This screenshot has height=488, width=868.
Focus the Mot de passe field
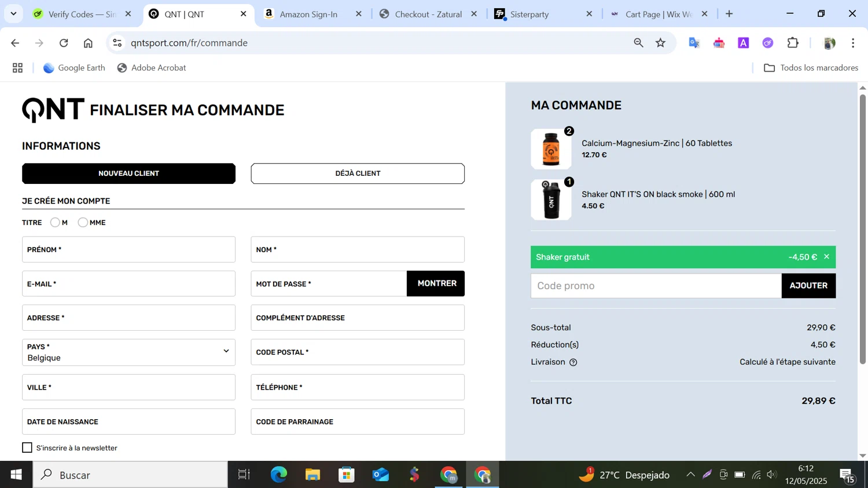pos(329,284)
